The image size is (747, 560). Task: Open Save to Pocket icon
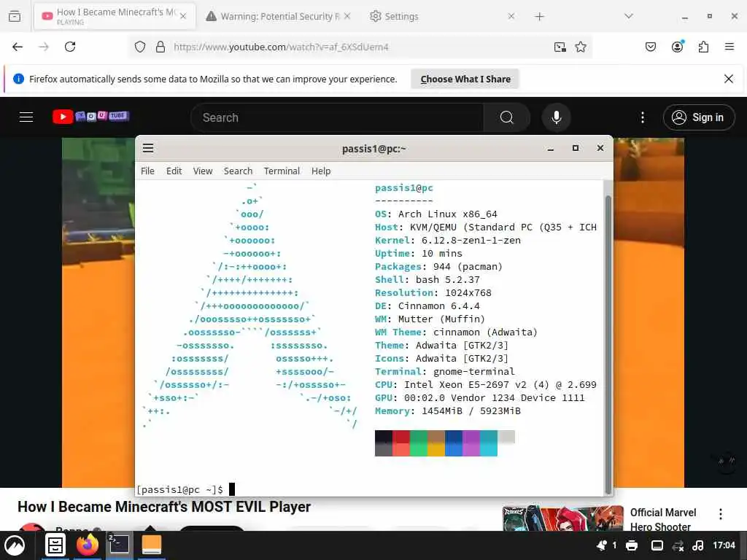click(650, 47)
